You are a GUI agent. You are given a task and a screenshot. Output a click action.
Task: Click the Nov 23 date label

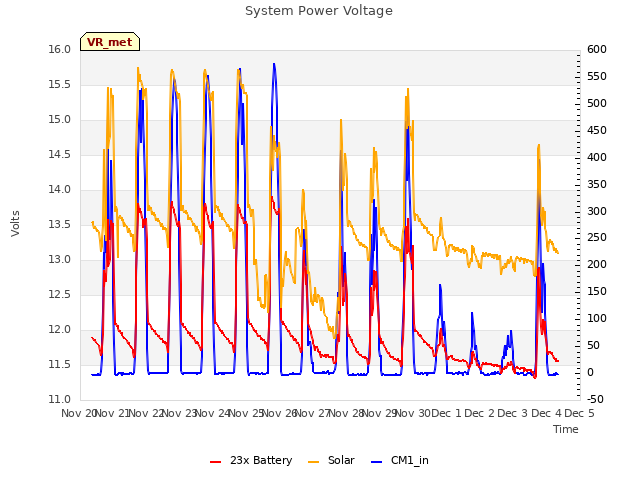click(180, 413)
